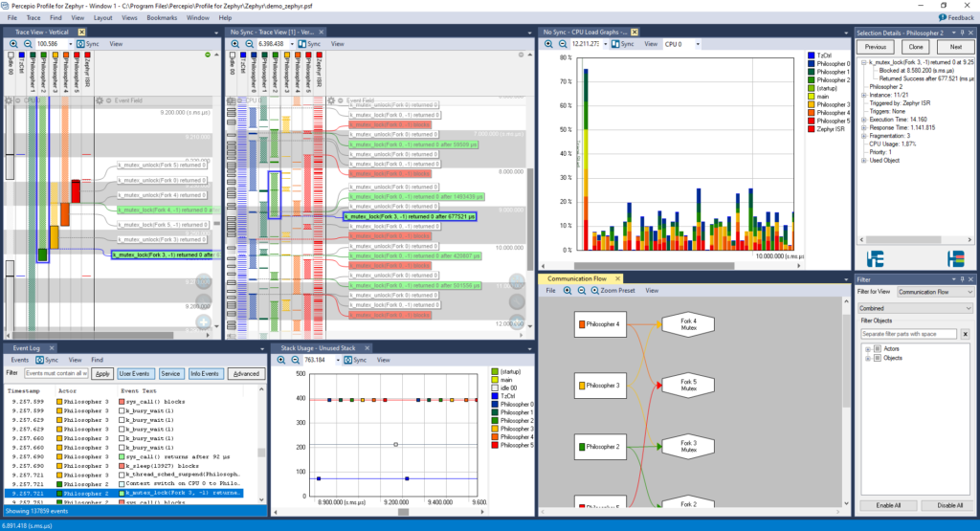Image resolution: width=980 pixels, height=531 pixels.
Task: Pin the Filter panel
Action: (x=963, y=279)
